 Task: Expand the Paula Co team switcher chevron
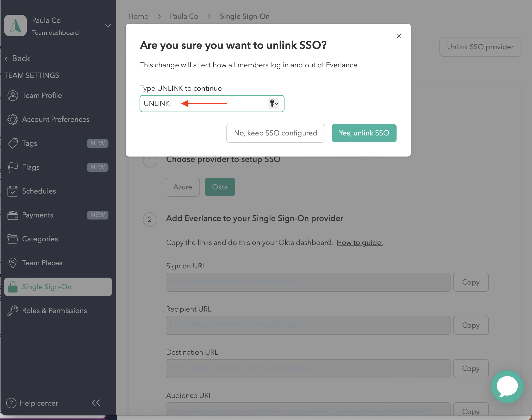point(108,26)
